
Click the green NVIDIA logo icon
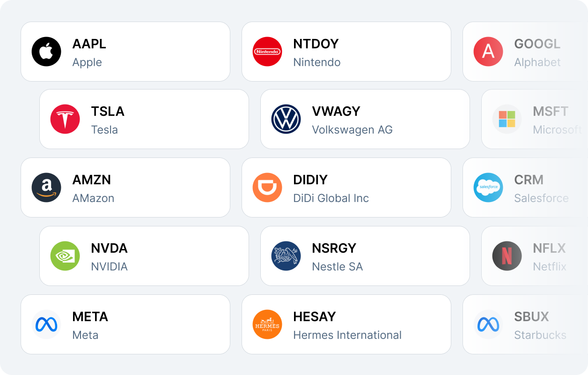[65, 256]
